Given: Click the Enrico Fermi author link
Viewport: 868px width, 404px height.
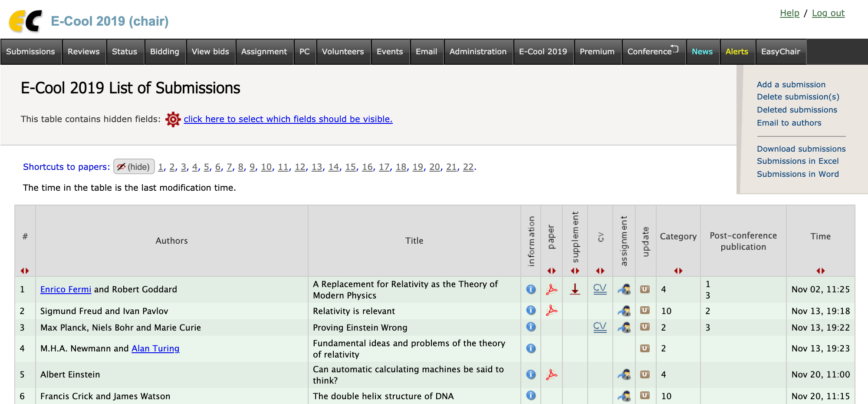Looking at the screenshot, I should 66,289.
